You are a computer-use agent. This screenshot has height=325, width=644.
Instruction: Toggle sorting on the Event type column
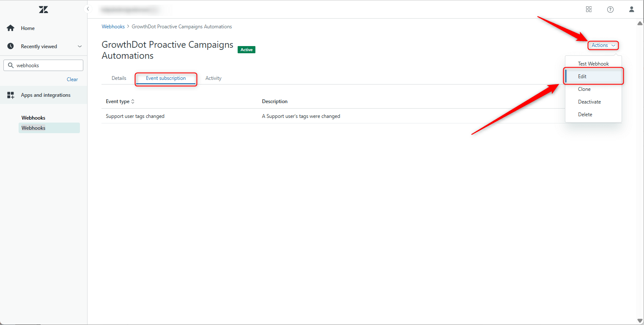[x=132, y=101]
